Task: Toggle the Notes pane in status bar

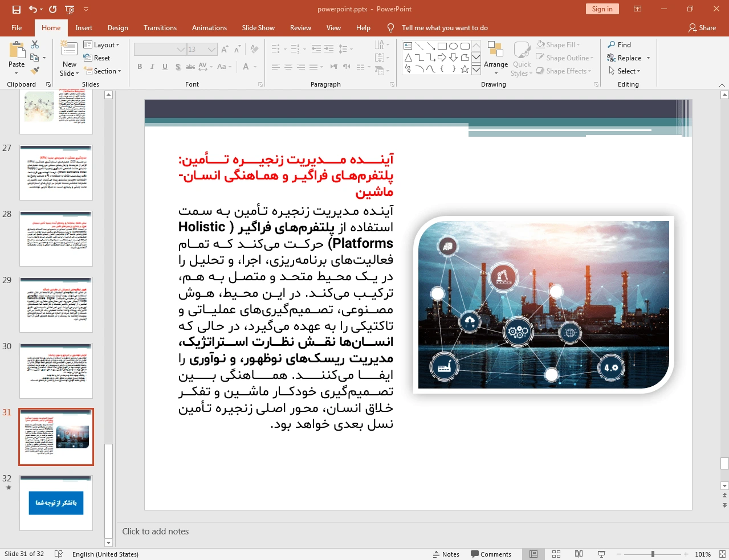Action: coord(446,554)
